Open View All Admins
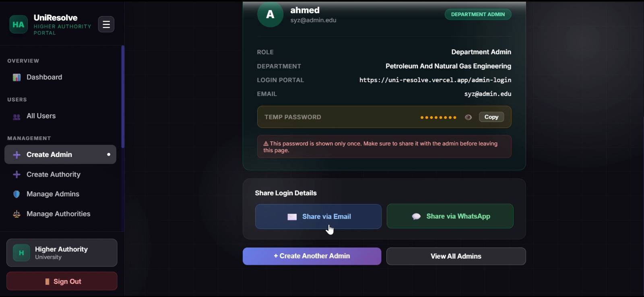 456,256
